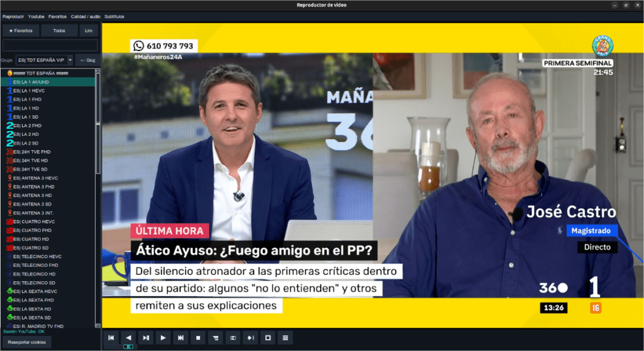Select channel ES| CUATRO HEVC
Viewport: 644px width, 351px height.
[48, 221]
